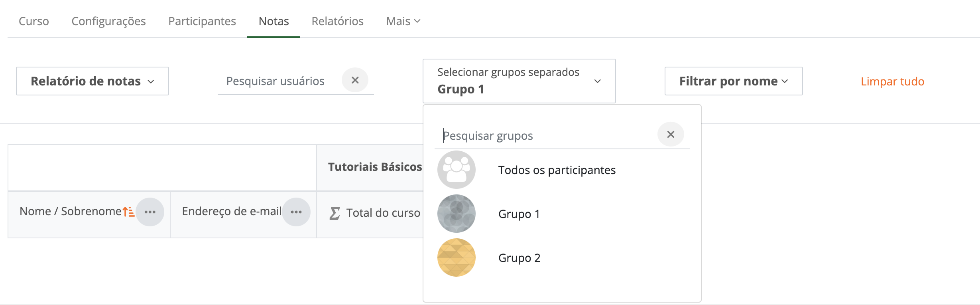980x305 pixels.
Task: Click the yellow Grupo 2 avatar
Action: [x=457, y=257]
